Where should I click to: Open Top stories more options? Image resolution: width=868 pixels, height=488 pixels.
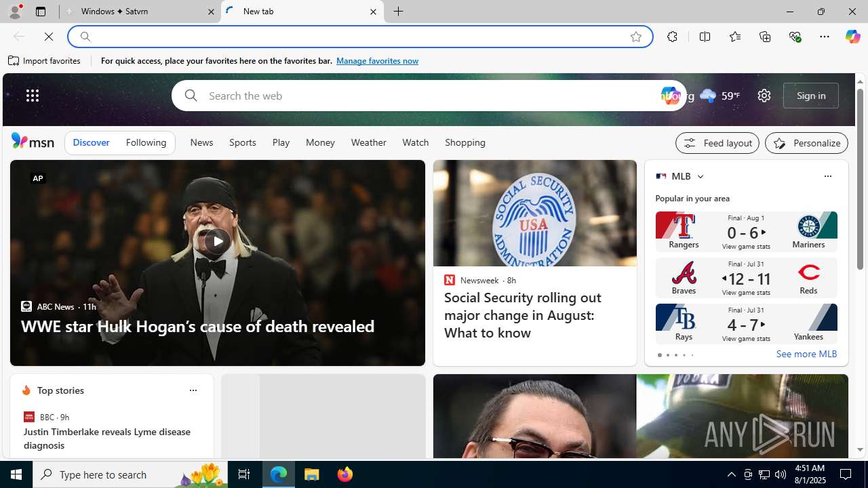[x=193, y=390]
